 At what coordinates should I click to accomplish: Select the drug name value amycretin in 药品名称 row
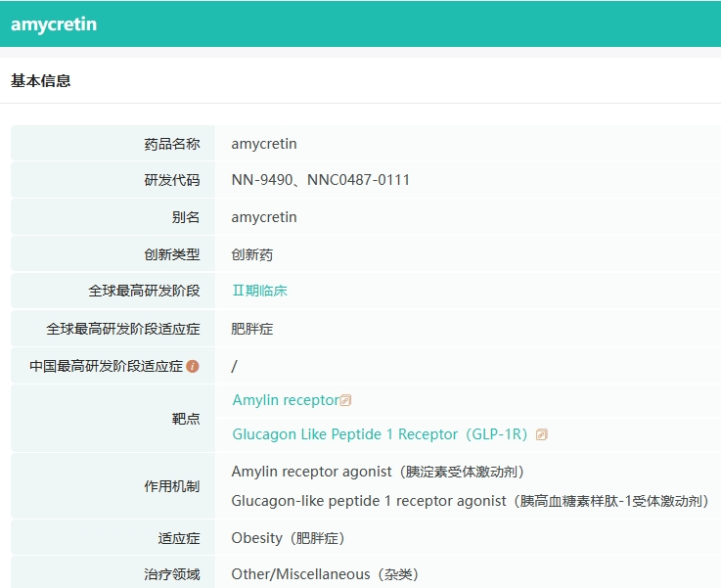[x=264, y=144]
